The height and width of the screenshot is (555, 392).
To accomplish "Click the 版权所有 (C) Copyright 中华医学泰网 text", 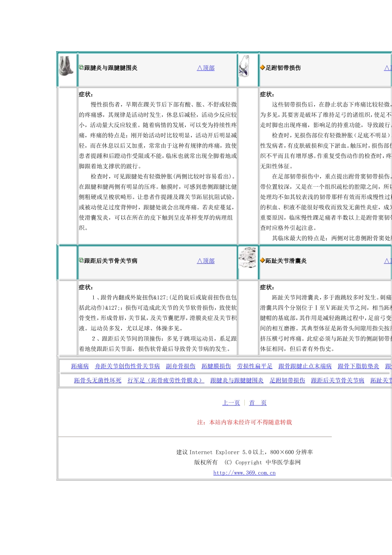I will 248,462.
